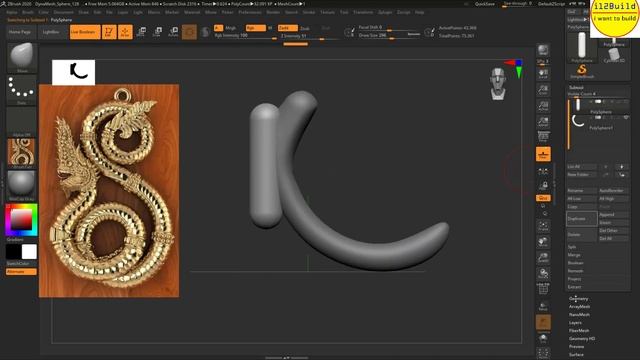
Task: Click the Zoom3D icon on right shelf
Action: [543, 258]
